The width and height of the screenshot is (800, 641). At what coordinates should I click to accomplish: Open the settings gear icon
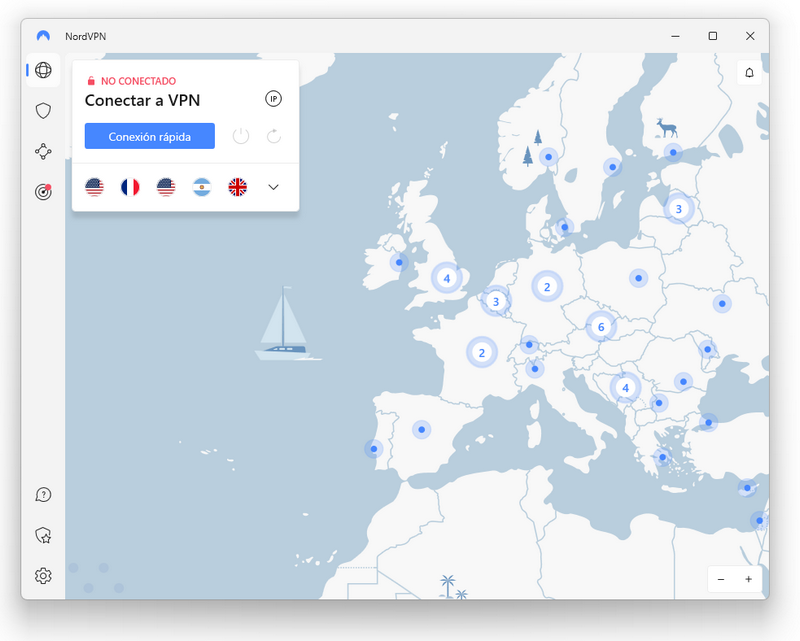point(43,576)
